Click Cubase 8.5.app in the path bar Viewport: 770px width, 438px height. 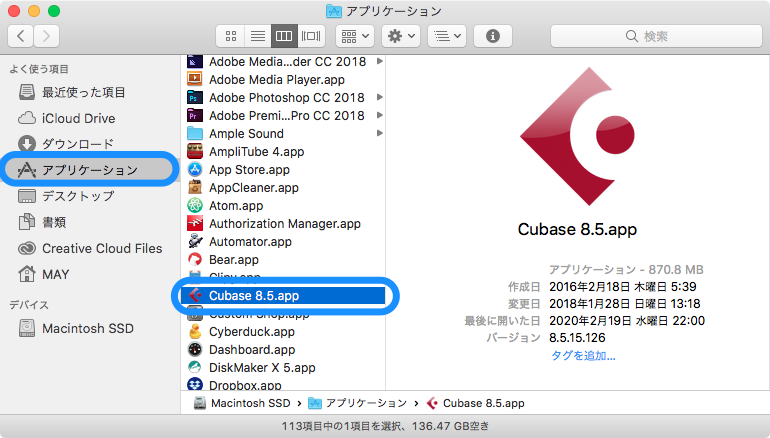coord(476,403)
